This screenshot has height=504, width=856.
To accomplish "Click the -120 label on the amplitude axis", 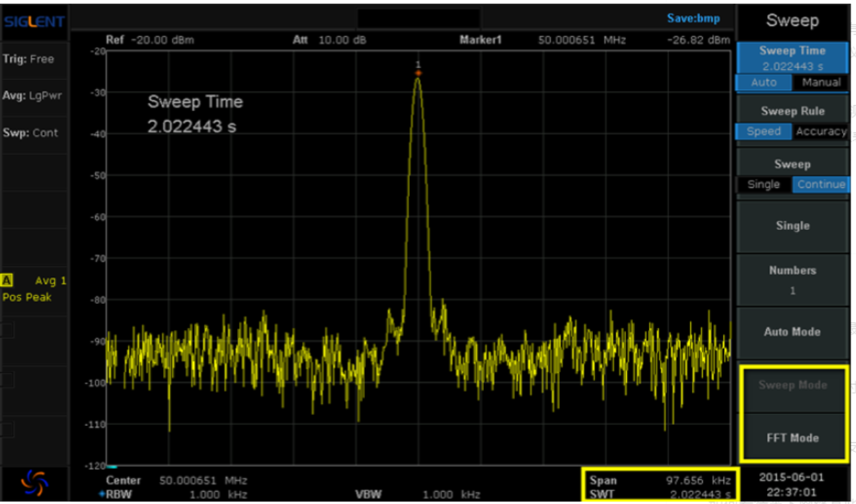I will (95, 466).
